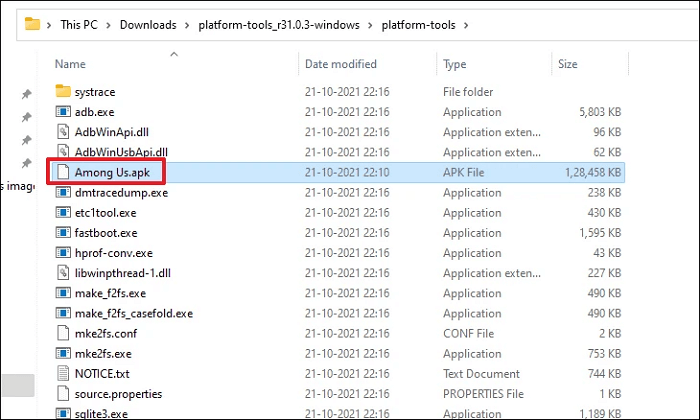Image resolution: width=700 pixels, height=420 pixels.
Task: Click the AdbWinApi.dll file icon
Action: pos(63,132)
